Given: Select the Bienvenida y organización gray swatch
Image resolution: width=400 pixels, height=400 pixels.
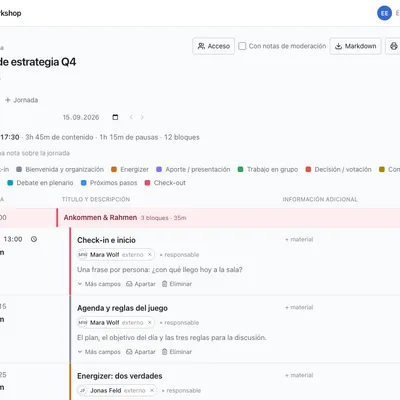Looking at the screenshot, I should 19,169.
